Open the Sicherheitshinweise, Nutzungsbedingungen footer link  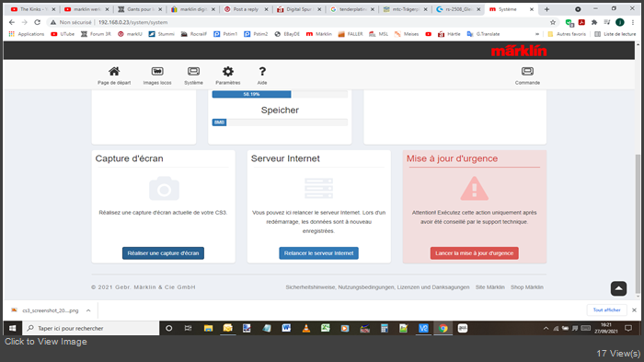377,287
